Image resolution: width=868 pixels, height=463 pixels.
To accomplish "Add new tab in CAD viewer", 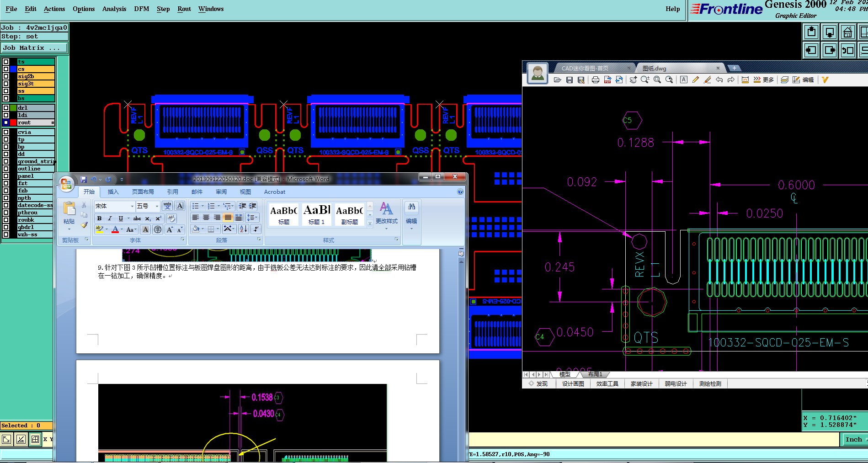I will 734,68.
